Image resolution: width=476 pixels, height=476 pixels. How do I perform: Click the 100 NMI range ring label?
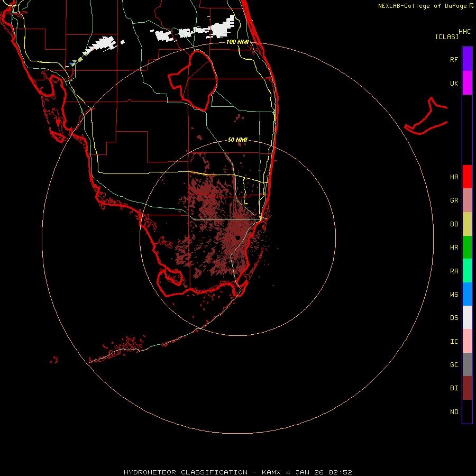[x=237, y=42]
